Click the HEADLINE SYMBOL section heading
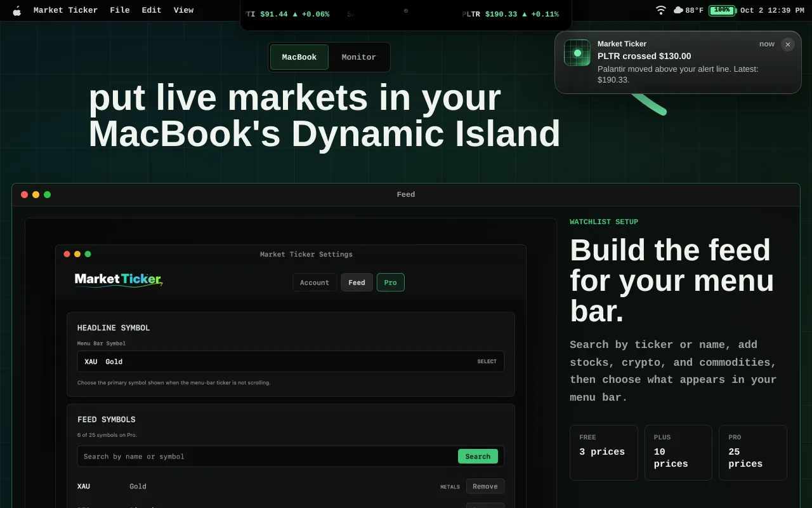The image size is (812, 508). (x=114, y=328)
